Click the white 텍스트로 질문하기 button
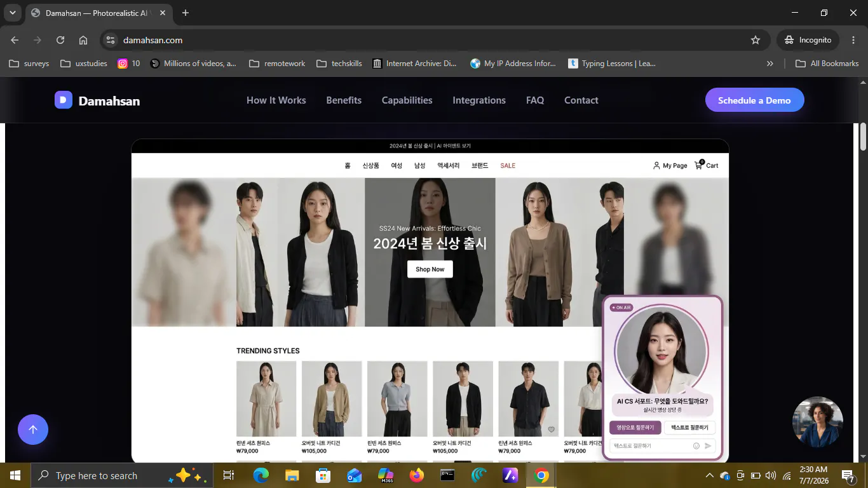Image resolution: width=868 pixels, height=488 pixels. tap(690, 428)
